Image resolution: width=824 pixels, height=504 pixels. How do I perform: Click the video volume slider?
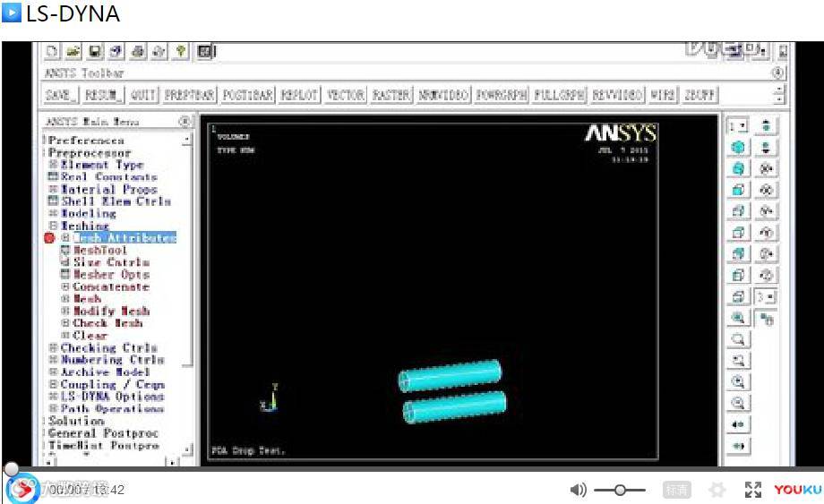pyautogui.click(x=620, y=490)
